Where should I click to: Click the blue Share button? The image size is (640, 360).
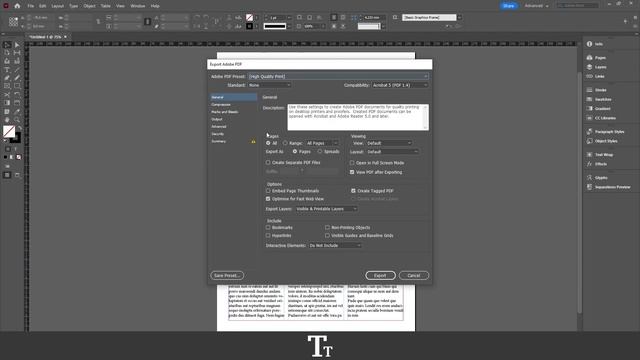[x=509, y=6]
